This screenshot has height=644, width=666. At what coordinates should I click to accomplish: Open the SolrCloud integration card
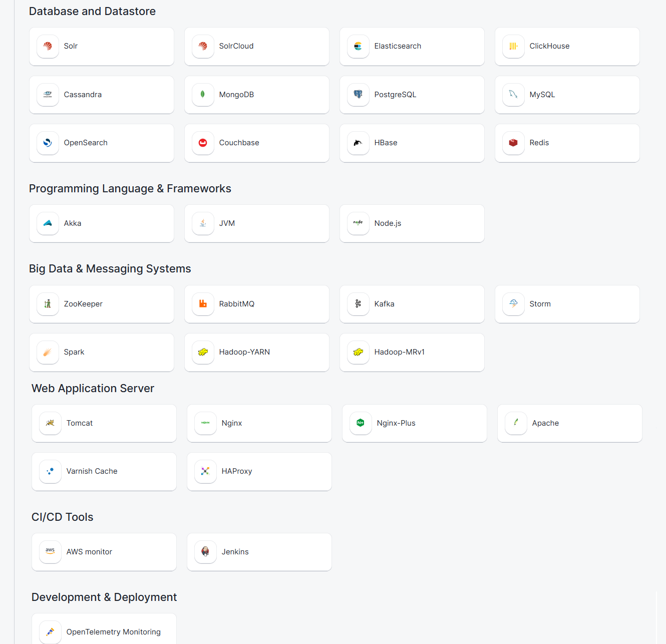point(256,46)
